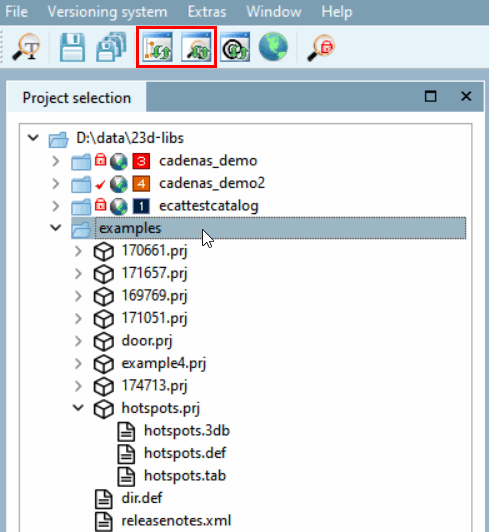Screen dimensions: 489x532
Task: Open the Help menu
Action: (337, 12)
